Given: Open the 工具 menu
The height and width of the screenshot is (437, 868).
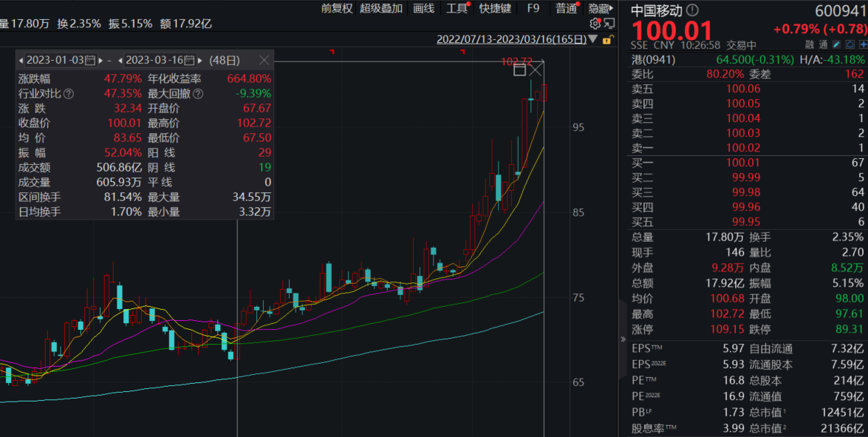Looking at the screenshot, I should pyautogui.click(x=457, y=8).
